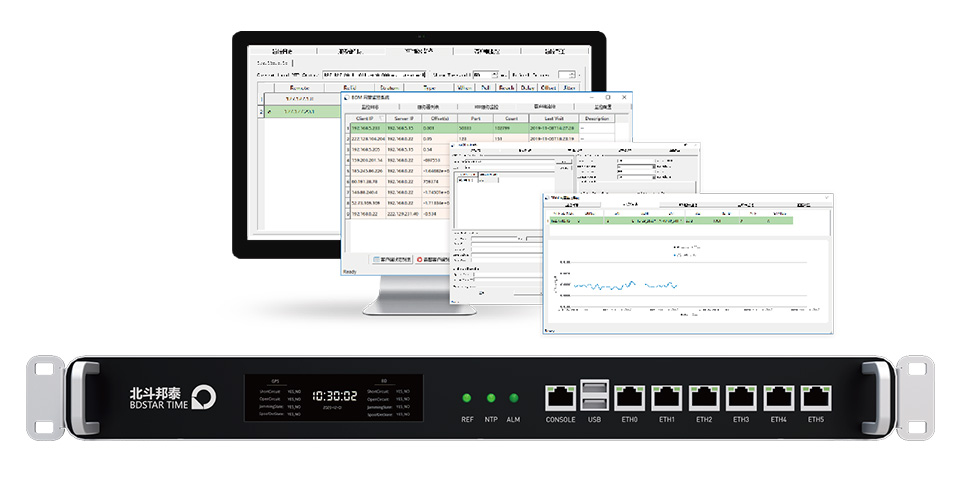Close the BDM monitoring window
Screen dimensions: 960x480
[x=624, y=97]
